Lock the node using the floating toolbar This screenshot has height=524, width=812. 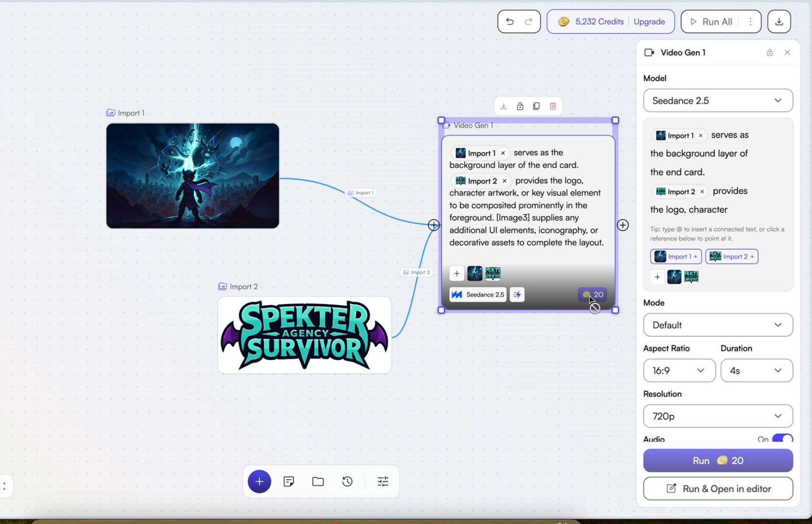520,106
